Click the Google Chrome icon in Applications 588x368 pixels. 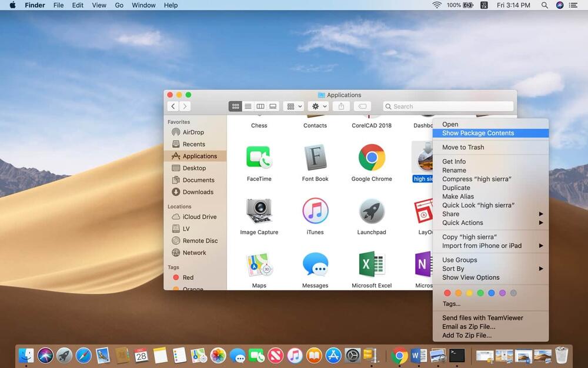tap(372, 158)
